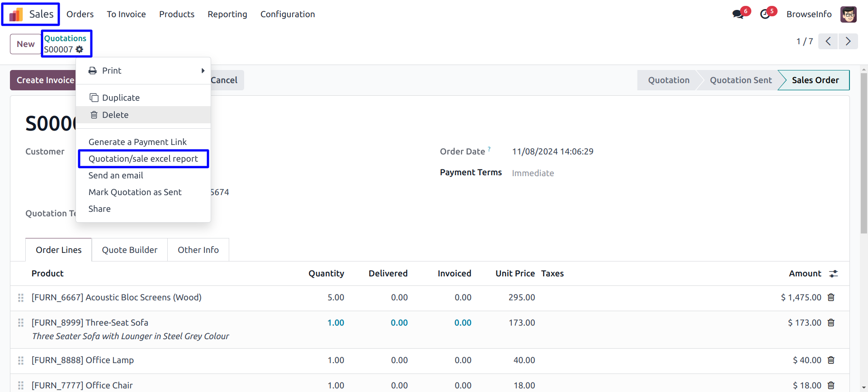Go to the previous record arrow
The width and height of the screenshot is (868, 392).
(x=828, y=42)
